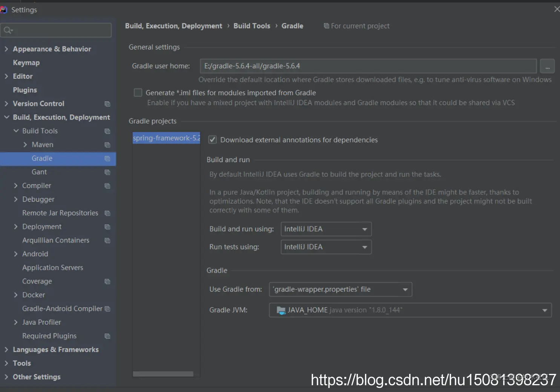Click the horizontal scrollbar under Gradle projects list
Image resolution: width=560 pixels, height=392 pixels.
tap(163, 374)
